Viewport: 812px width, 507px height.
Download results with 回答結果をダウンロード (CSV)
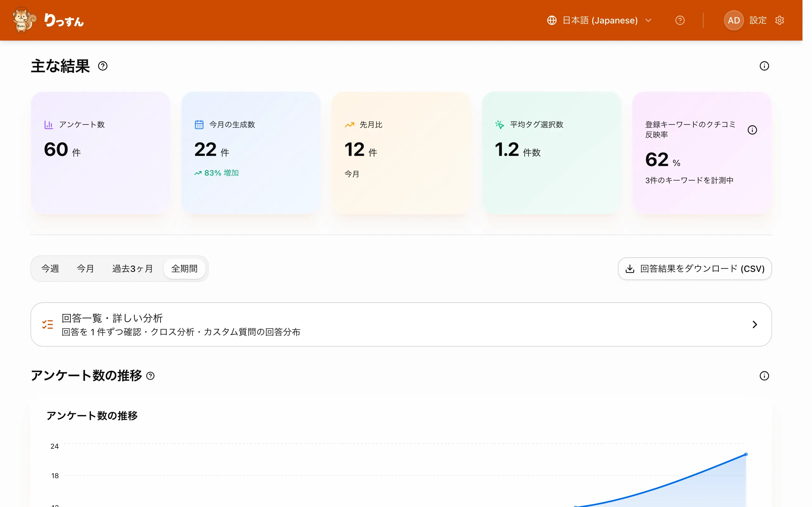(695, 269)
